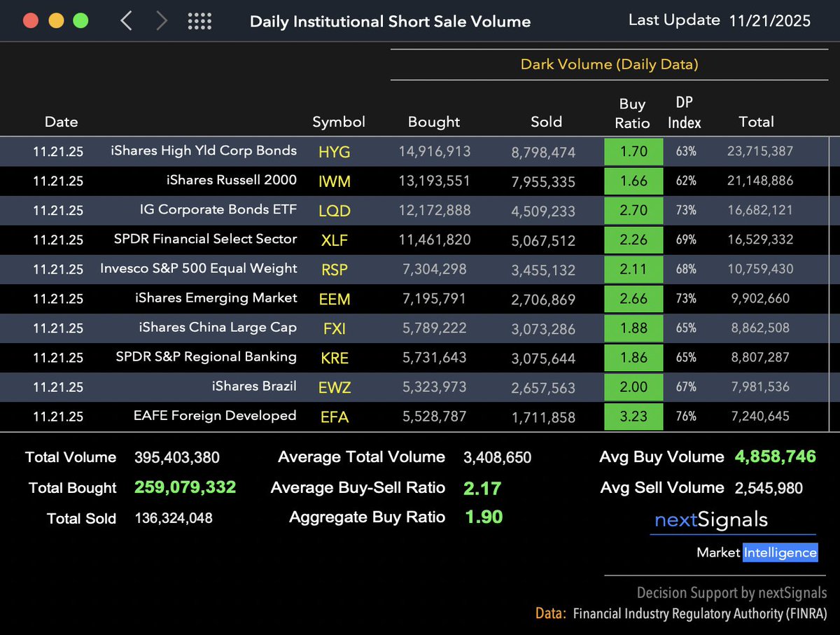Open the Symbol column header sort
Screen dimensions: 840x635
pyautogui.click(x=339, y=121)
